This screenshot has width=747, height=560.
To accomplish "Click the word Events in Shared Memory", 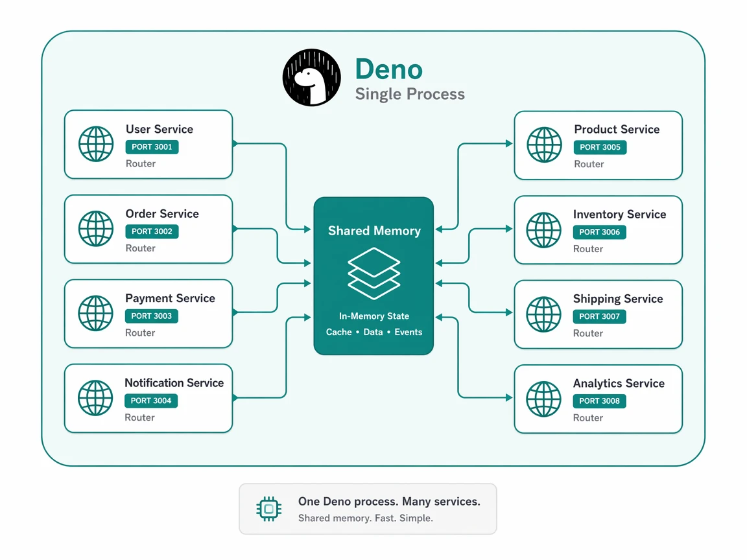I will (409, 332).
